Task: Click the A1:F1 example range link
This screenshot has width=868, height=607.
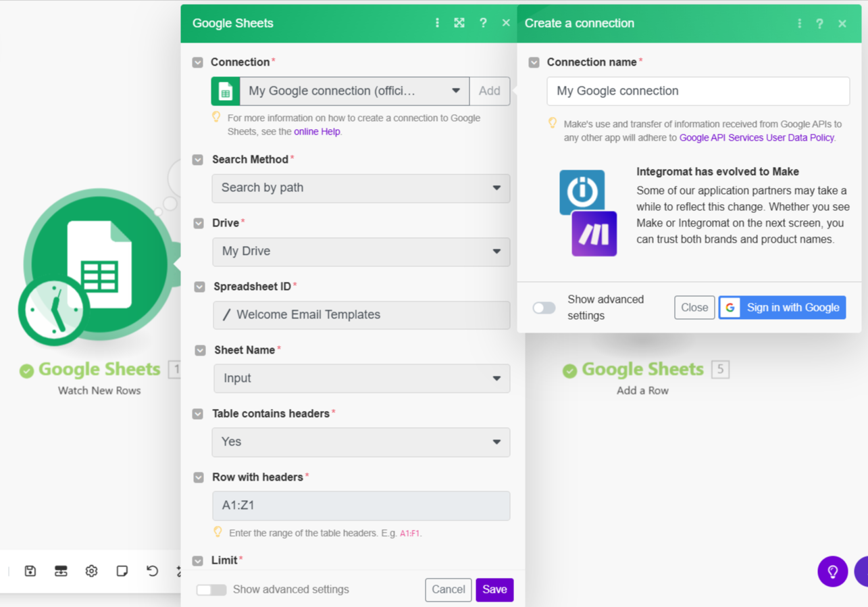Action: point(410,533)
